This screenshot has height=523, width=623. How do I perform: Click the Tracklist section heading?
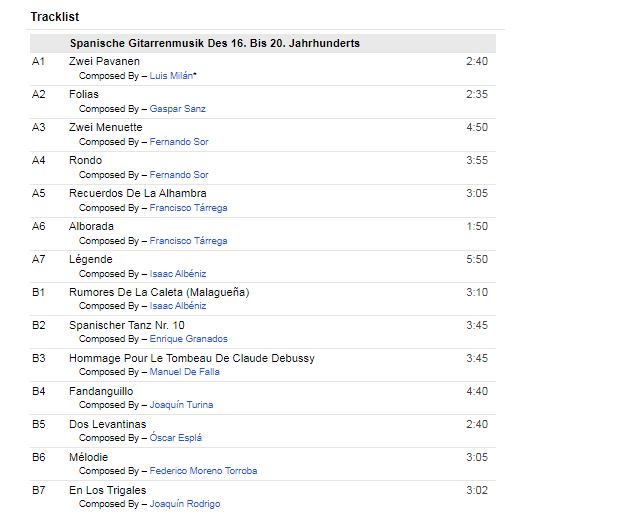tap(55, 17)
